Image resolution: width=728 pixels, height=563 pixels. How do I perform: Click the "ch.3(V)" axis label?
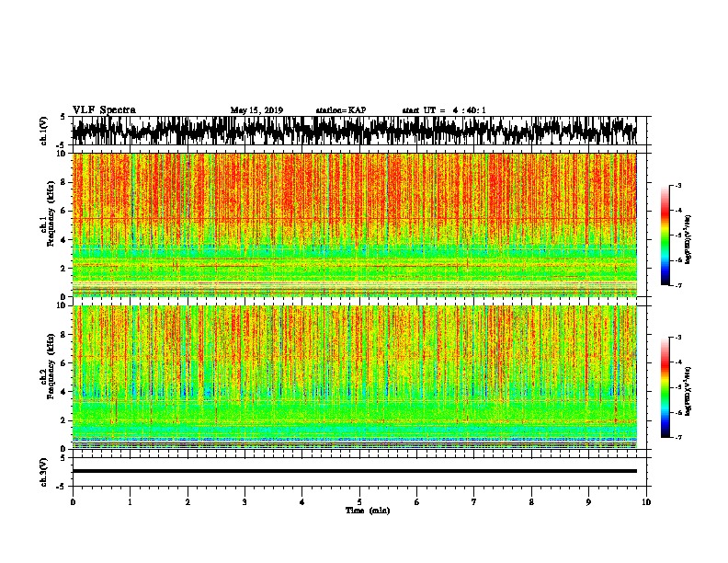pyautogui.click(x=43, y=473)
